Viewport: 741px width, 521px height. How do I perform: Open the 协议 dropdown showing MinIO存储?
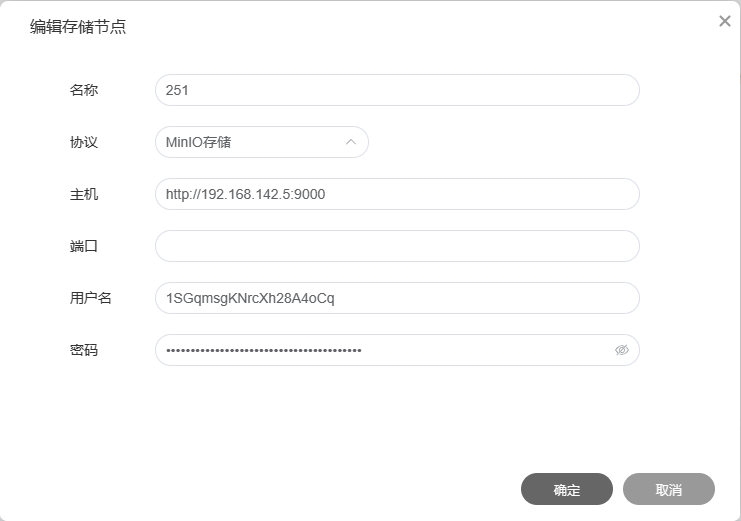(261, 142)
